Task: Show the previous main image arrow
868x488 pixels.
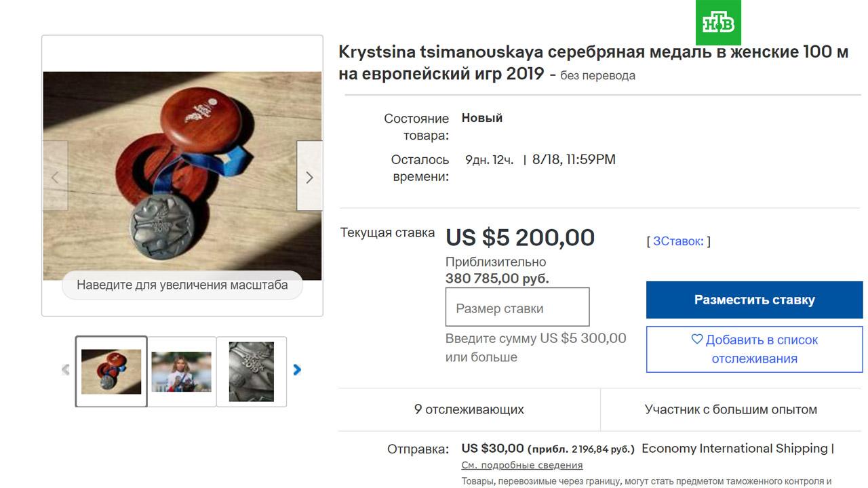Action: tap(56, 177)
